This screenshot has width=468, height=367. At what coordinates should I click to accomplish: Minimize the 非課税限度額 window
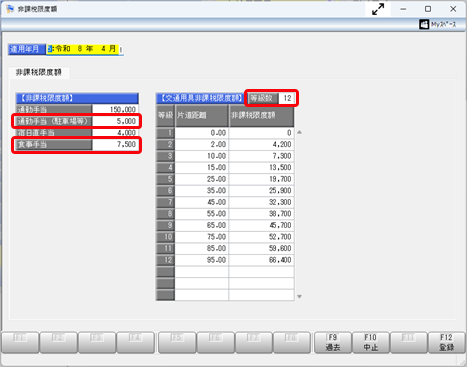point(403,9)
